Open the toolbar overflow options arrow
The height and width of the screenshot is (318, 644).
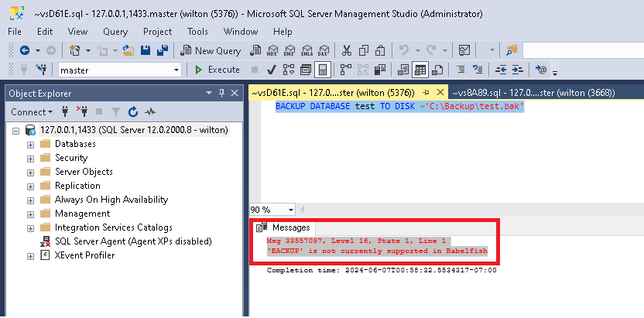pyautogui.click(x=555, y=73)
